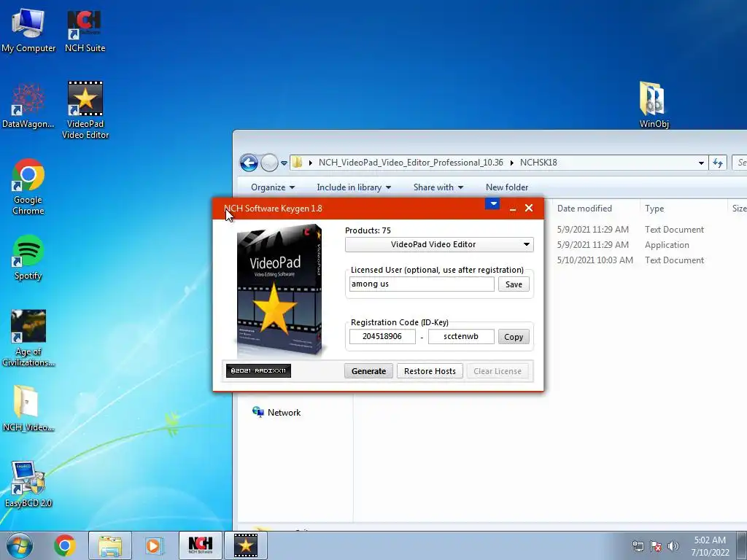Image resolution: width=747 pixels, height=560 pixels.
Task: Click the registration key field scctenwb
Action: click(461, 336)
